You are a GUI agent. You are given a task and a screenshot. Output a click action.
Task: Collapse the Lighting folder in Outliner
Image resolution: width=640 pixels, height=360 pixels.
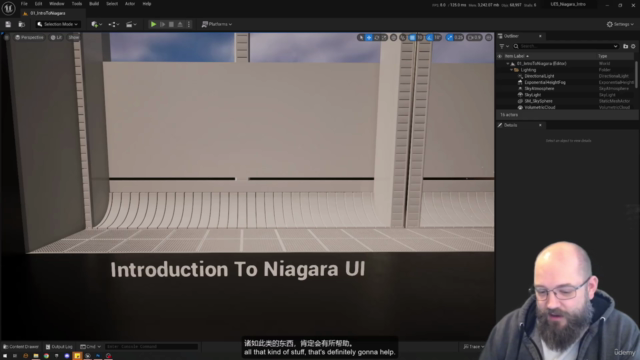pyautogui.click(x=511, y=70)
